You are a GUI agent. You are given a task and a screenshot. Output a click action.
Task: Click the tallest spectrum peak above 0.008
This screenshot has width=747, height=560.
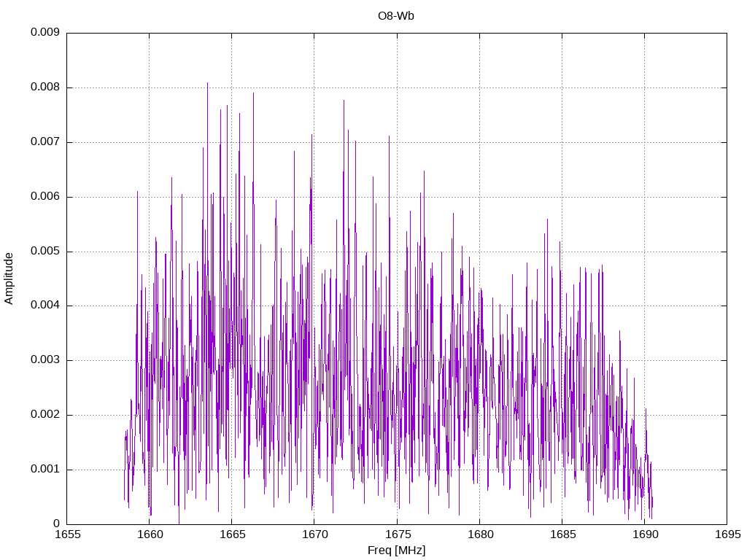tap(207, 85)
